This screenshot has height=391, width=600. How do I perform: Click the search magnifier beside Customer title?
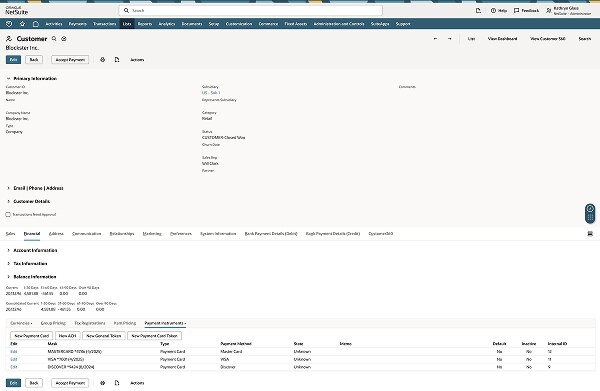tap(54, 39)
